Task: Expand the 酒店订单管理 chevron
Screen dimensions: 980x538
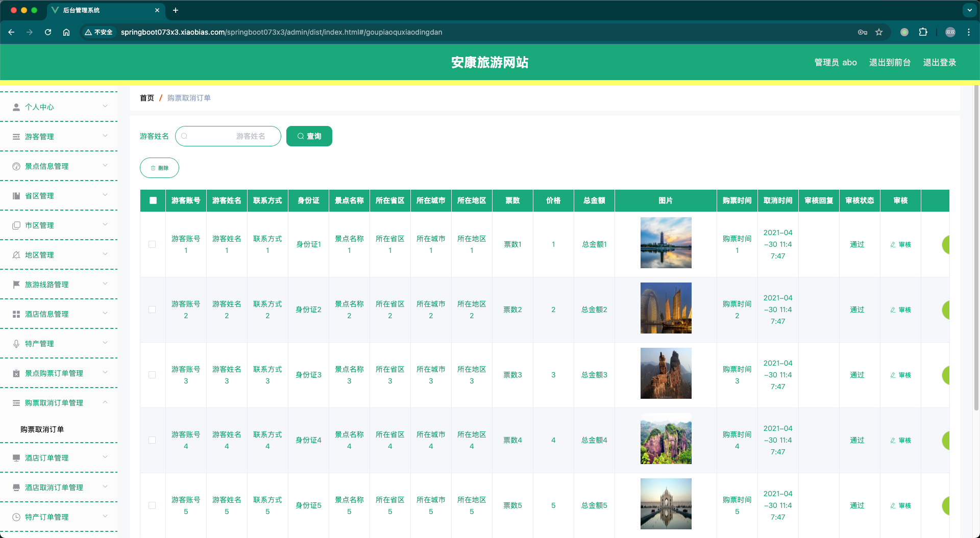Action: [105, 457]
